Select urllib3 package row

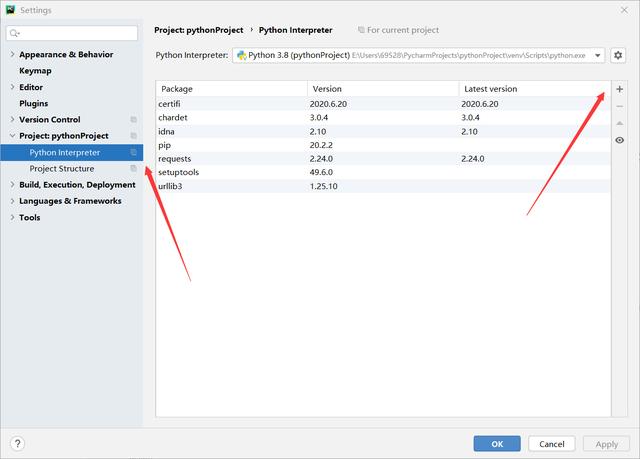(x=383, y=186)
